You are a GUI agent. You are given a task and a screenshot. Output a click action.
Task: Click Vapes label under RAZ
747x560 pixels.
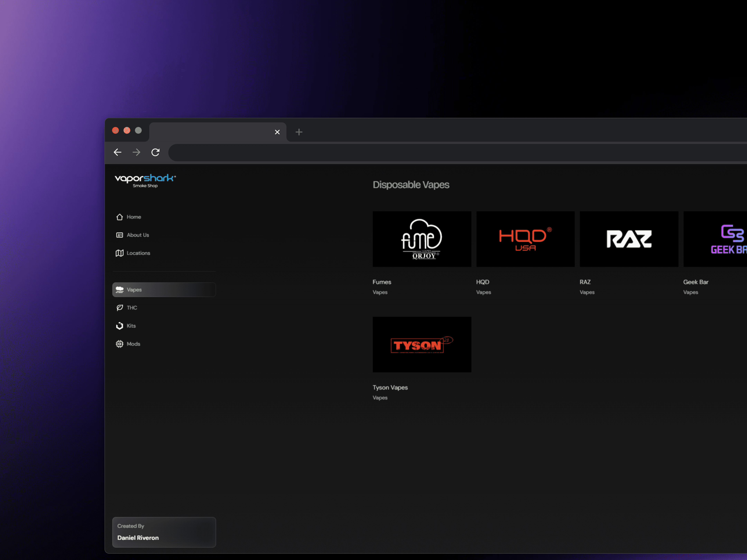click(x=587, y=292)
